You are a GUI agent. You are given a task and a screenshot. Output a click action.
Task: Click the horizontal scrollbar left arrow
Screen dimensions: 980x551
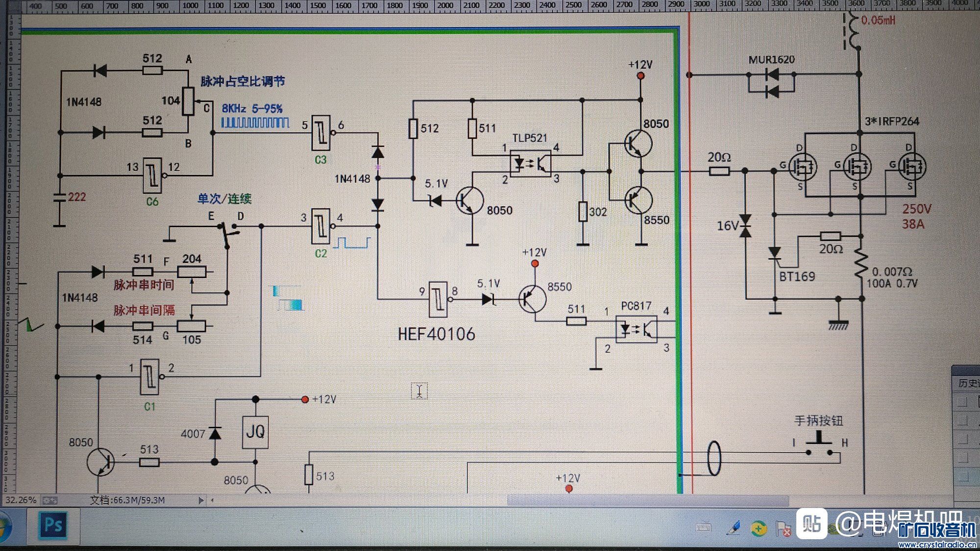click(x=212, y=500)
